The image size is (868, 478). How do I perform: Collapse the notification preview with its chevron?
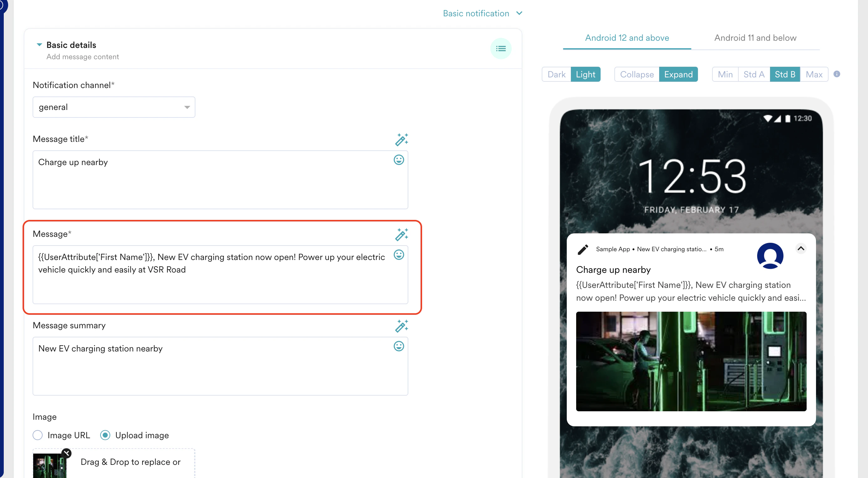tap(801, 249)
